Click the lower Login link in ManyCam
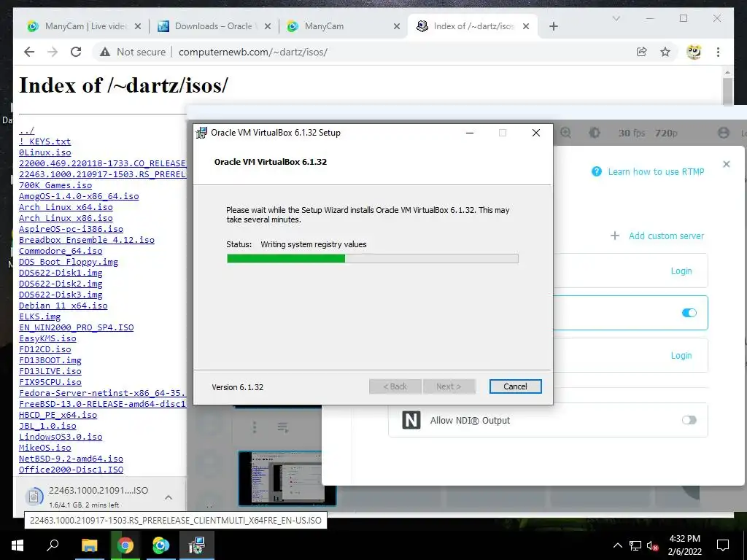 (681, 356)
